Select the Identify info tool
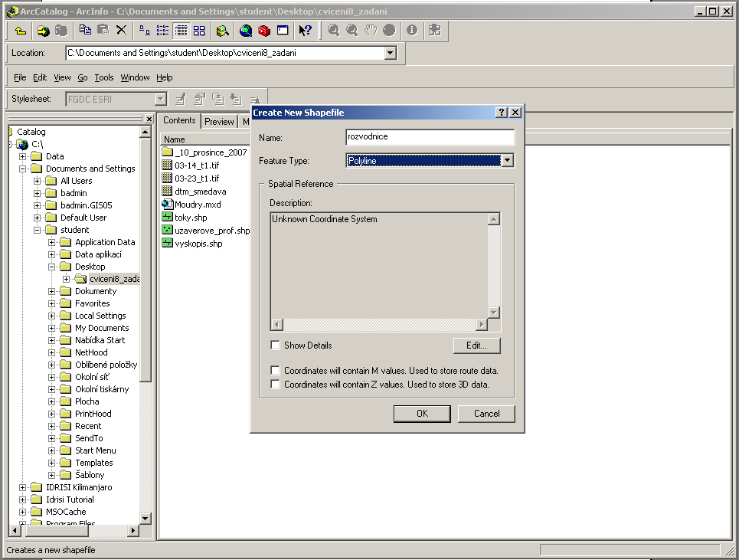 (412, 31)
